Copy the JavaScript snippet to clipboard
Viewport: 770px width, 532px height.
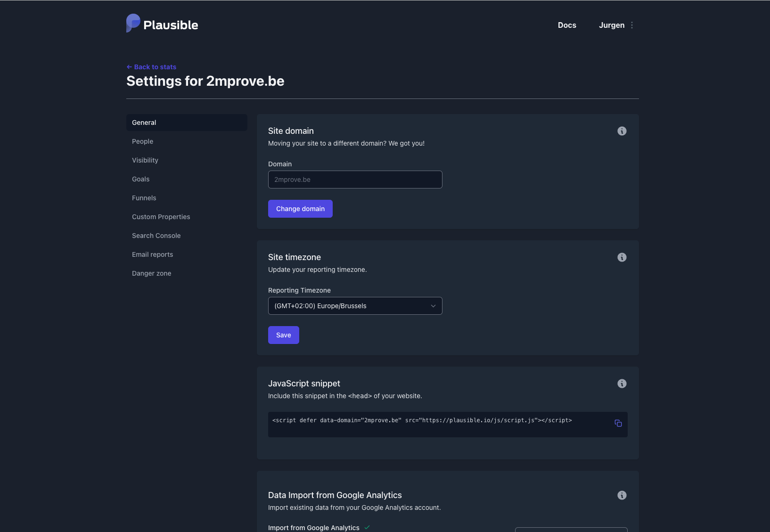pos(618,423)
